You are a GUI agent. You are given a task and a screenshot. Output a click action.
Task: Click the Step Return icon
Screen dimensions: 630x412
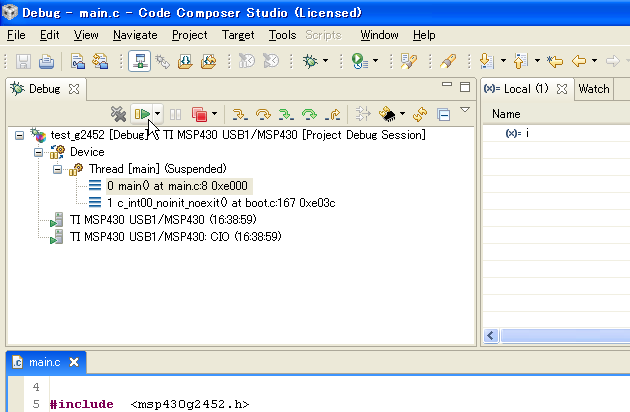(333, 114)
